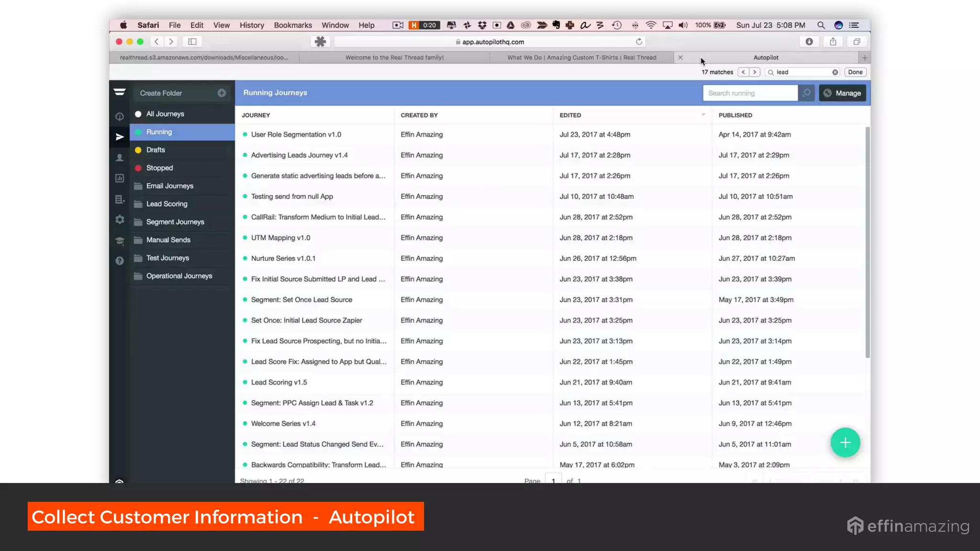
Task: Open the Help question mark icon
Action: pos(120,261)
